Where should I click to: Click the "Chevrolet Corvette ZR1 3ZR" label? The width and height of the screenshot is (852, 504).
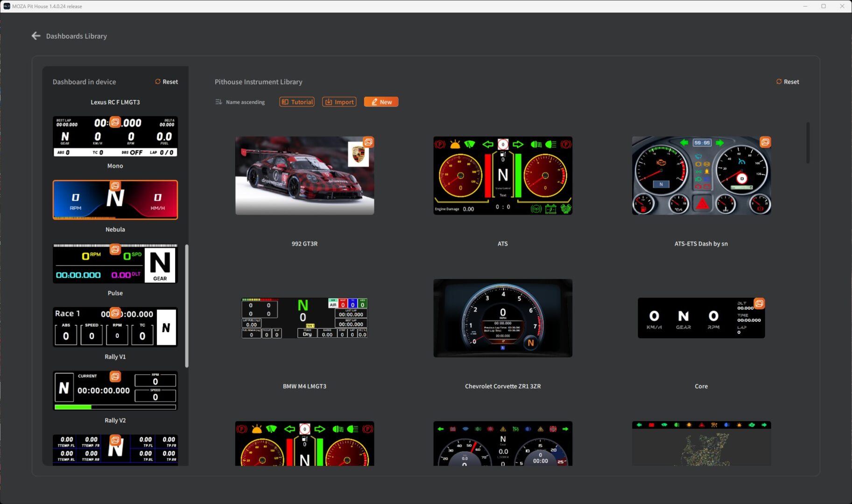point(503,386)
